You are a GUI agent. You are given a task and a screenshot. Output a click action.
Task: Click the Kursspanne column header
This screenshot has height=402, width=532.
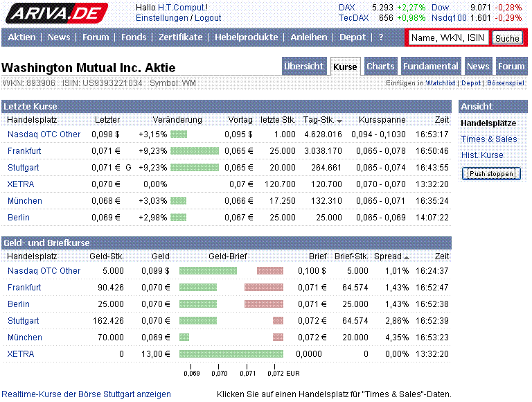382,119
